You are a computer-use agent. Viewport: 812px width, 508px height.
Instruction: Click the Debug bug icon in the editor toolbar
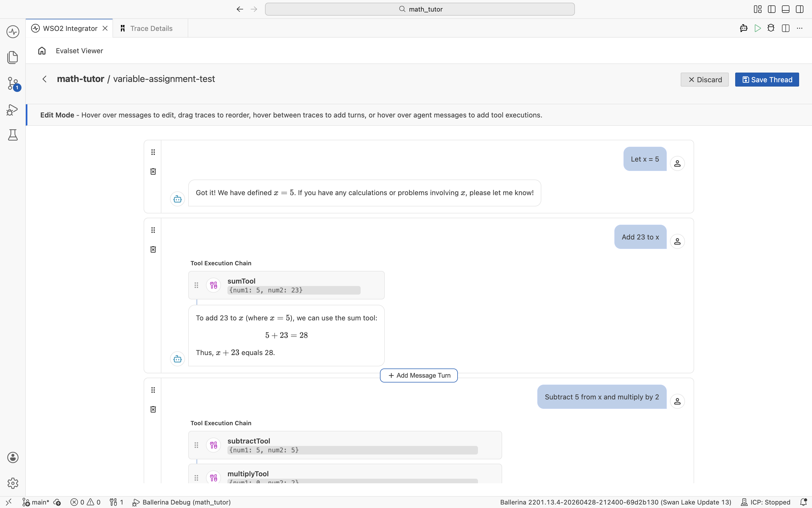click(x=771, y=28)
